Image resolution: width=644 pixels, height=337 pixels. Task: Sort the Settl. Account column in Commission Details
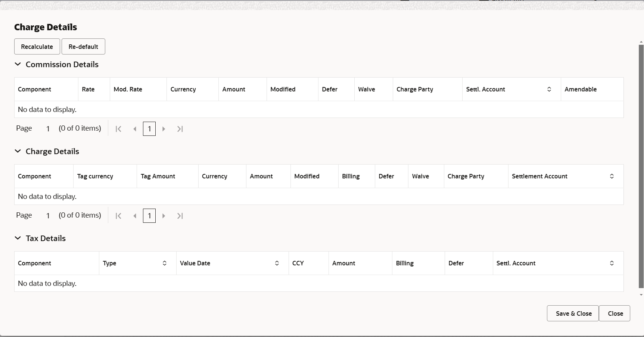pyautogui.click(x=549, y=89)
